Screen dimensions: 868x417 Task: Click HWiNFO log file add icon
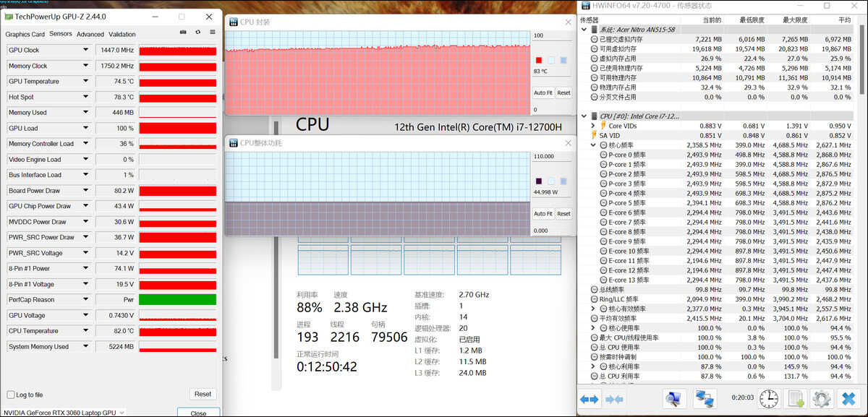796,398
